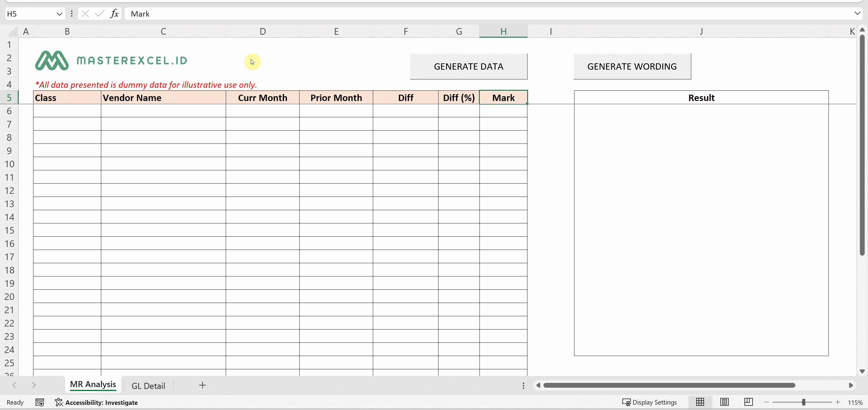The image size is (868, 410).
Task: Switch to the GL Detail sheet
Action: [149, 385]
